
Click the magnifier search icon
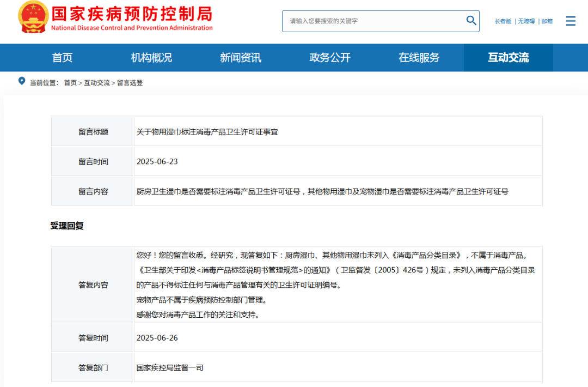471,21
